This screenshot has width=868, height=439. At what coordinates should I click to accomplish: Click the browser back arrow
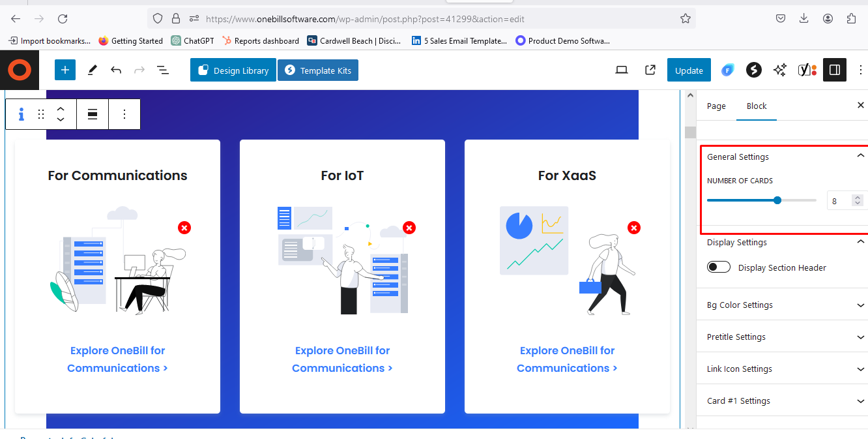(x=16, y=19)
